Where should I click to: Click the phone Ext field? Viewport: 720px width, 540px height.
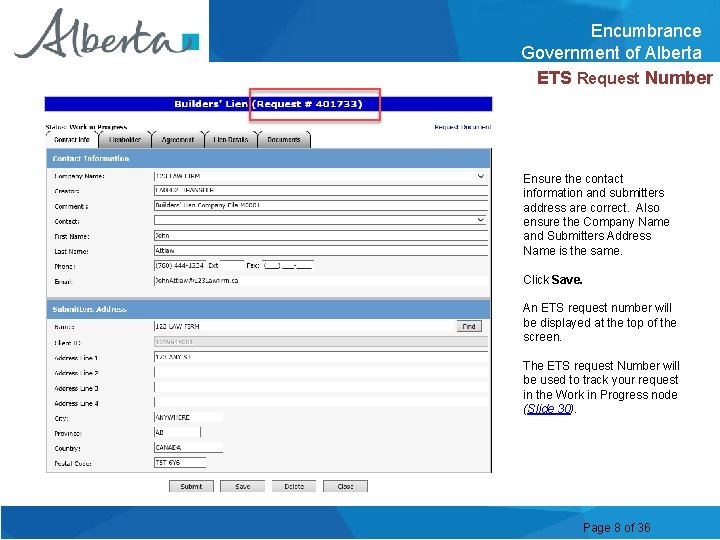(x=232, y=265)
